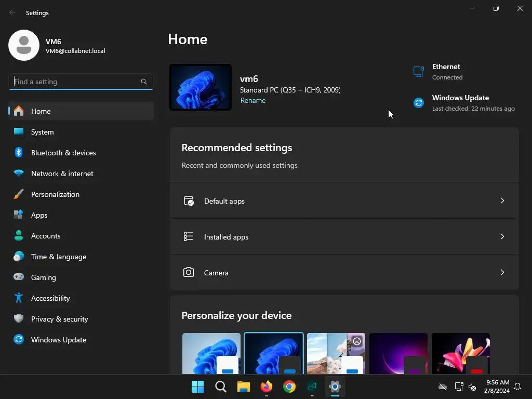
Task: Click the vm6 device wallpaper image
Action: click(201, 87)
